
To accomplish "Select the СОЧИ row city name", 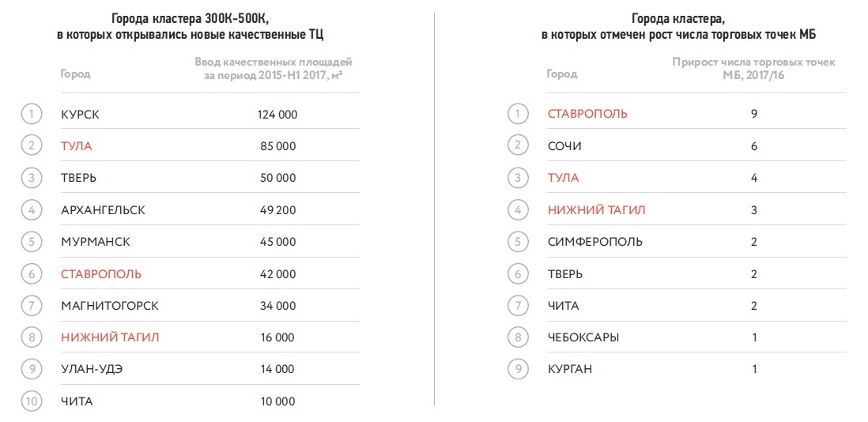I will [x=564, y=146].
